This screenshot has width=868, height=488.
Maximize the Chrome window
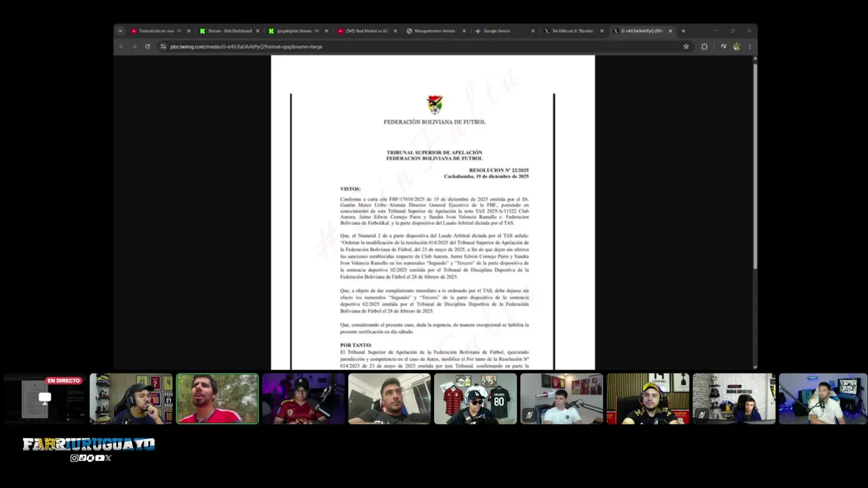tap(732, 30)
